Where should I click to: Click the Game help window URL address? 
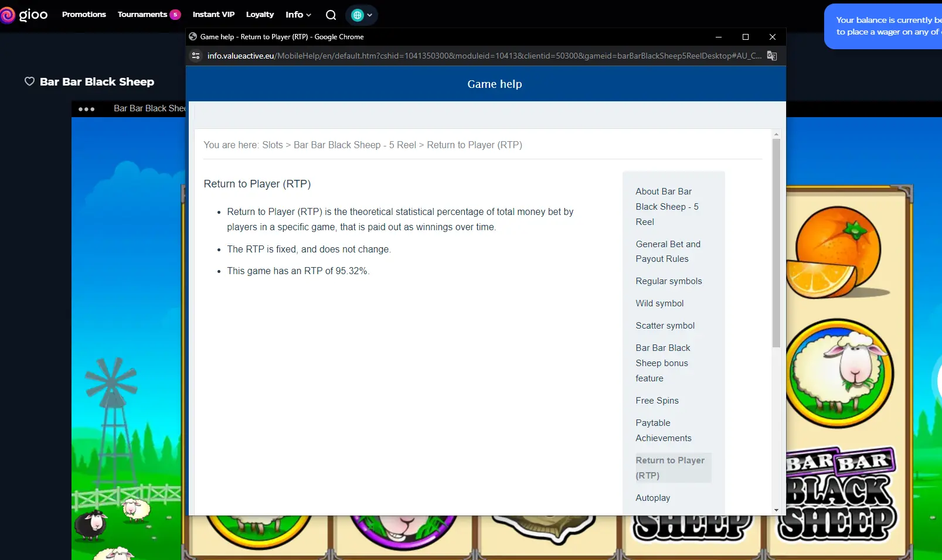[484, 56]
